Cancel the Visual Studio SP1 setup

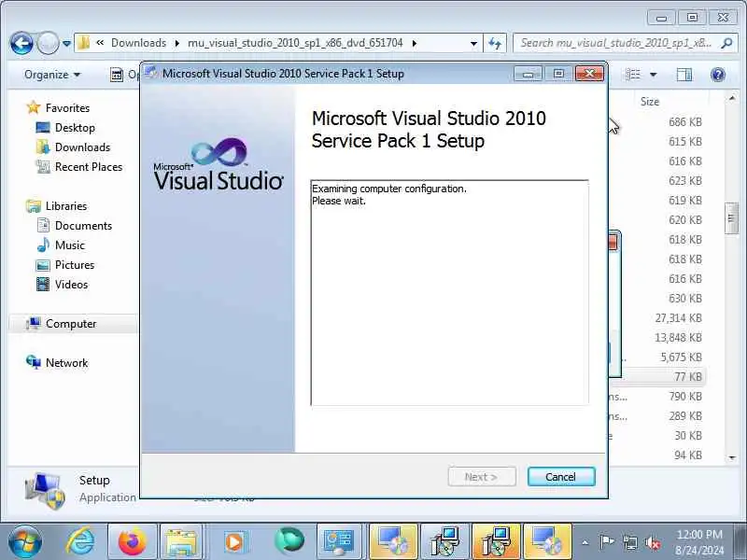click(x=561, y=477)
